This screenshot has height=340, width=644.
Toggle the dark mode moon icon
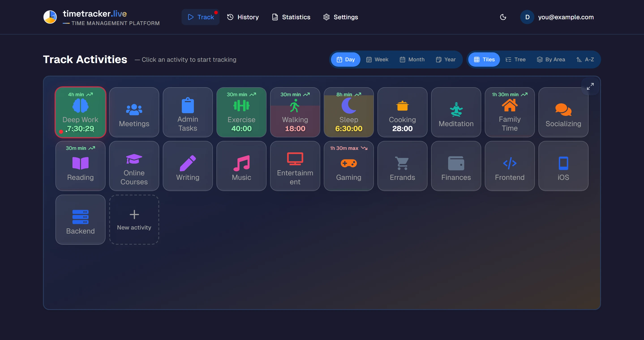[503, 17]
